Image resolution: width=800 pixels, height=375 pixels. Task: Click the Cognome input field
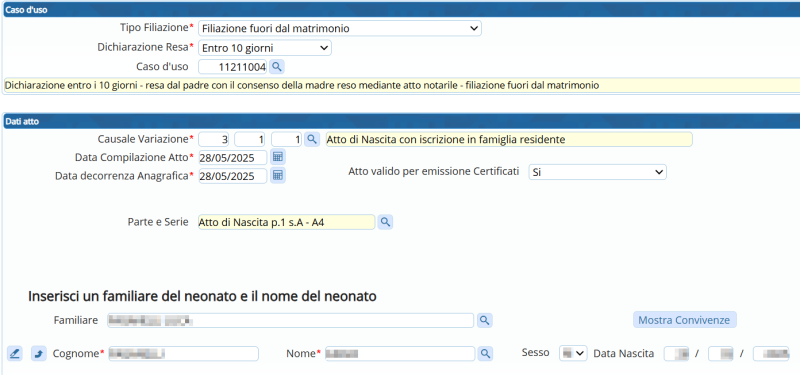184,354
